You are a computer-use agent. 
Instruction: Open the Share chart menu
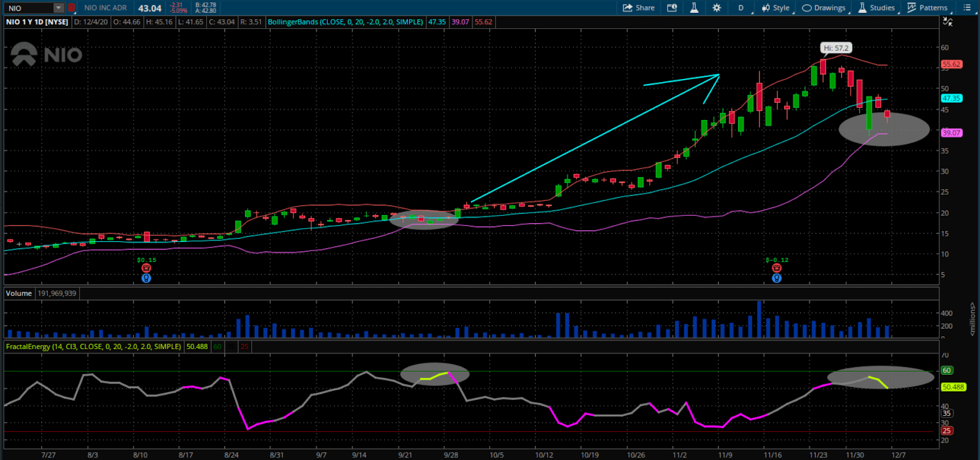pyautogui.click(x=639, y=8)
